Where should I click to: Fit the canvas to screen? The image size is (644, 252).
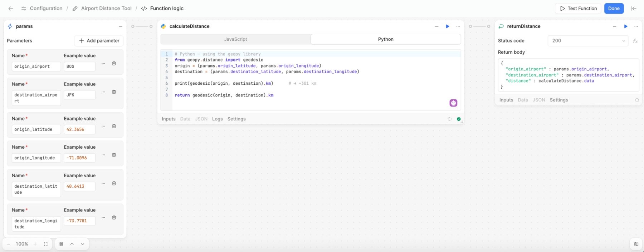point(46,244)
